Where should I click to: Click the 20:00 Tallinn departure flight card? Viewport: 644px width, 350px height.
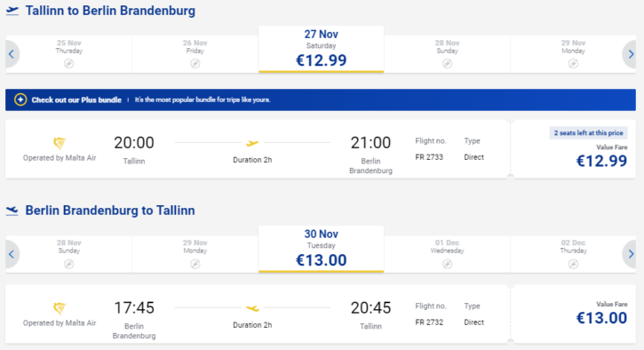[257, 149]
